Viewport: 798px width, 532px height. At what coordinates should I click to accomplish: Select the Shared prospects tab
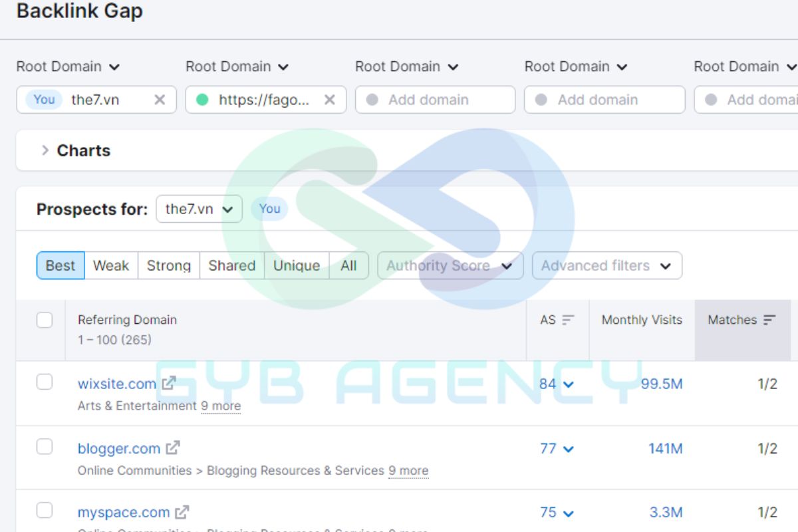(232, 265)
